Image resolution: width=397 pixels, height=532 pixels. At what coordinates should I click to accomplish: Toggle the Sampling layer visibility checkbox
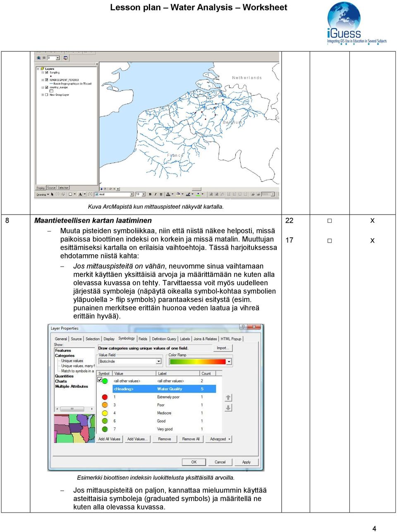pos(47,73)
